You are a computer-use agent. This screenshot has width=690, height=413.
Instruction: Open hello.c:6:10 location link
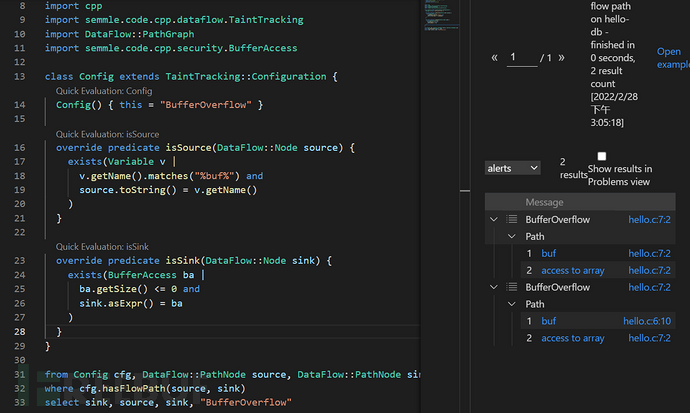tap(647, 321)
